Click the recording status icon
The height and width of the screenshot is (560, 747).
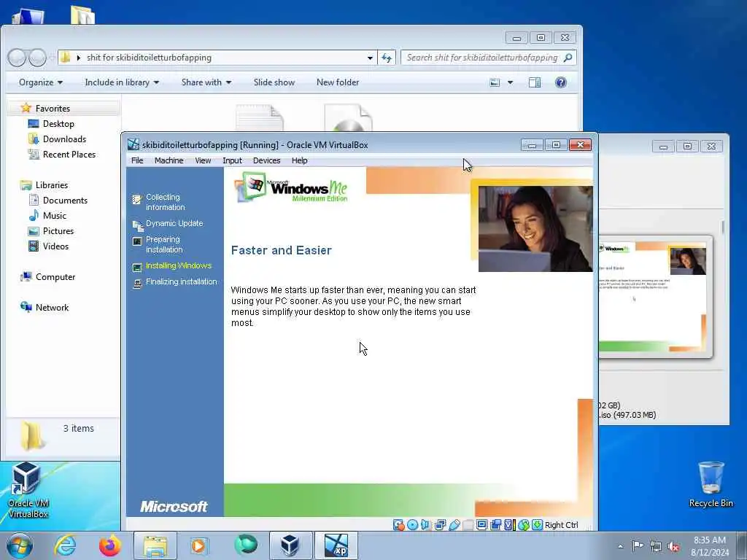click(x=495, y=525)
